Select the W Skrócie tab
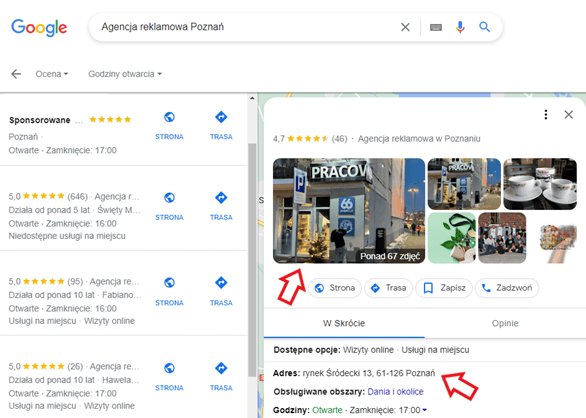Image resolution: width=586 pixels, height=418 pixels. pyautogui.click(x=344, y=323)
